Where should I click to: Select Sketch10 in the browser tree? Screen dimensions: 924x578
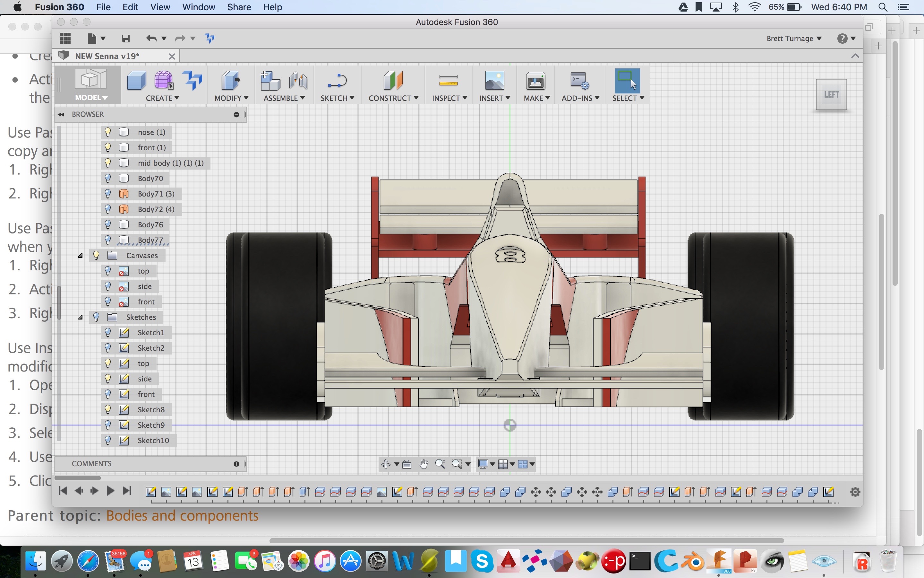153,440
